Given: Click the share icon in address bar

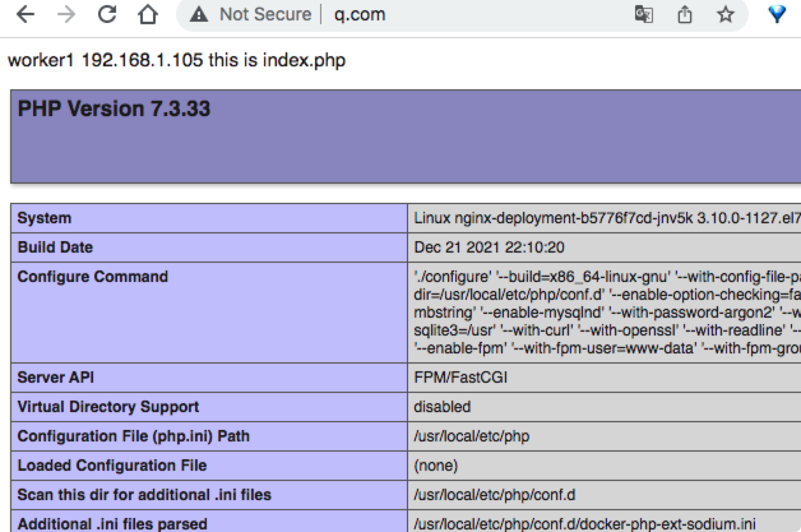Looking at the screenshot, I should [x=685, y=15].
